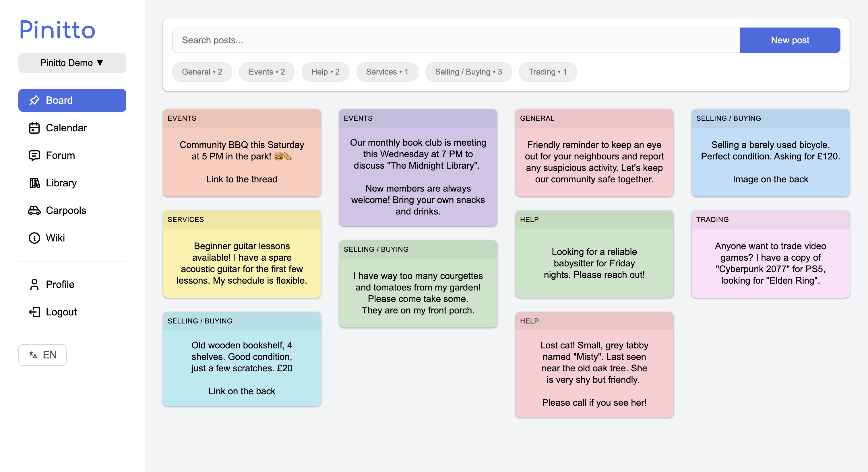Click the New post button
868x472 pixels.
click(x=790, y=40)
